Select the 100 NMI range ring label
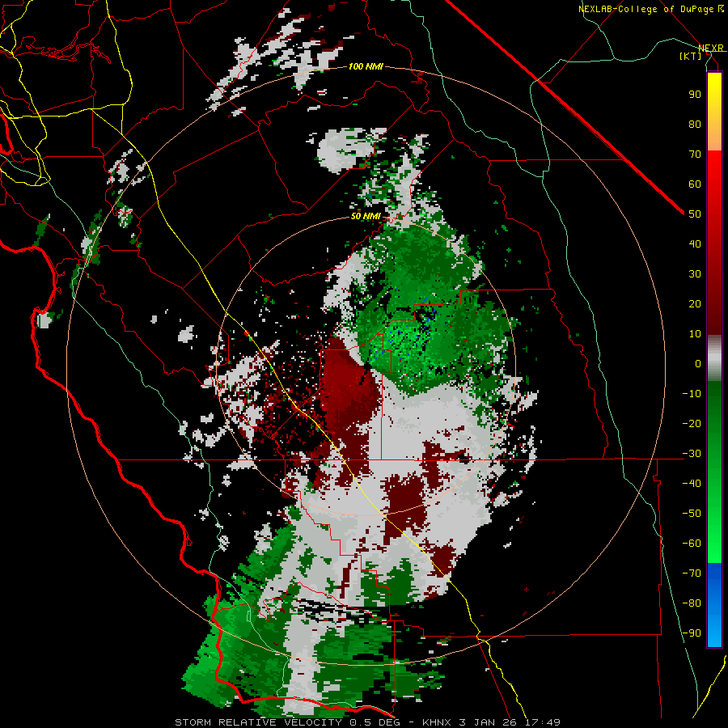 click(x=366, y=66)
